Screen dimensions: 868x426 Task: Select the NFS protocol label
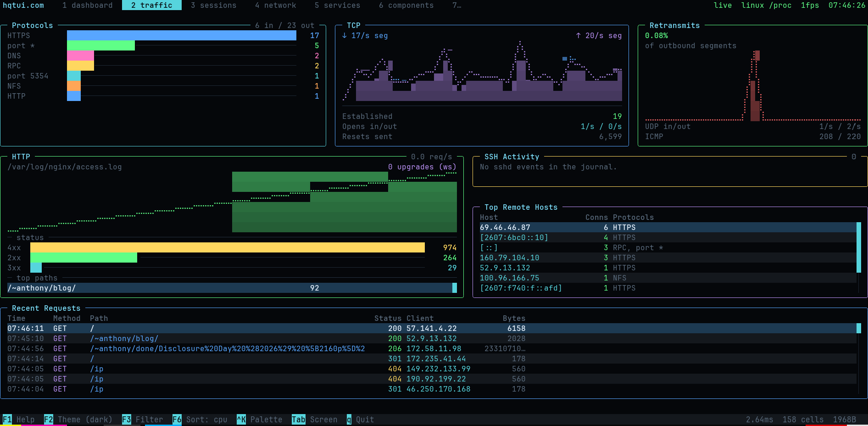(x=14, y=86)
